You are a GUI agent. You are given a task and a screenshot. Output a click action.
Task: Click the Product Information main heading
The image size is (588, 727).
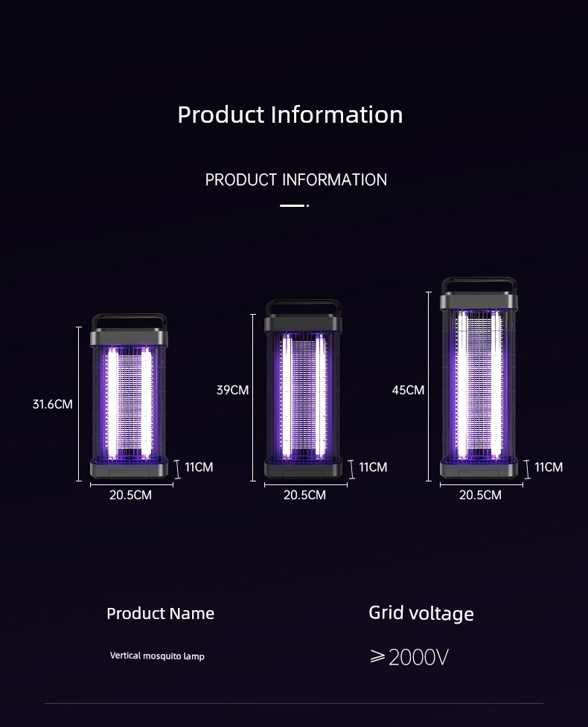[x=290, y=115]
